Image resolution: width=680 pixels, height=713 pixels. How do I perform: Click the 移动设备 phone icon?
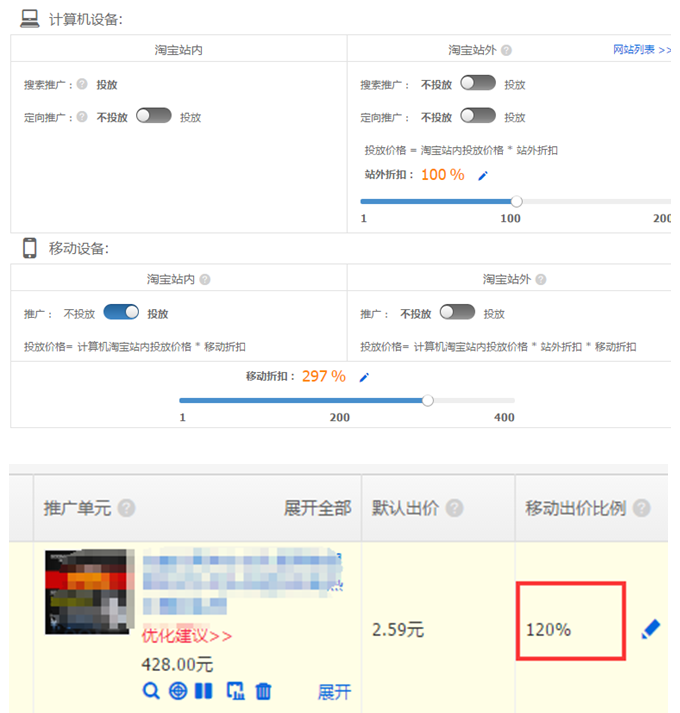[30, 248]
